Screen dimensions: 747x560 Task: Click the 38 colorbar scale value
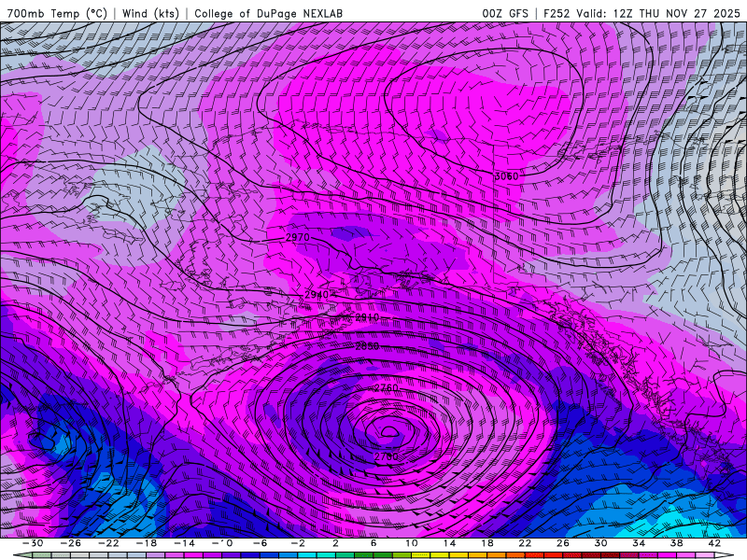(676, 543)
